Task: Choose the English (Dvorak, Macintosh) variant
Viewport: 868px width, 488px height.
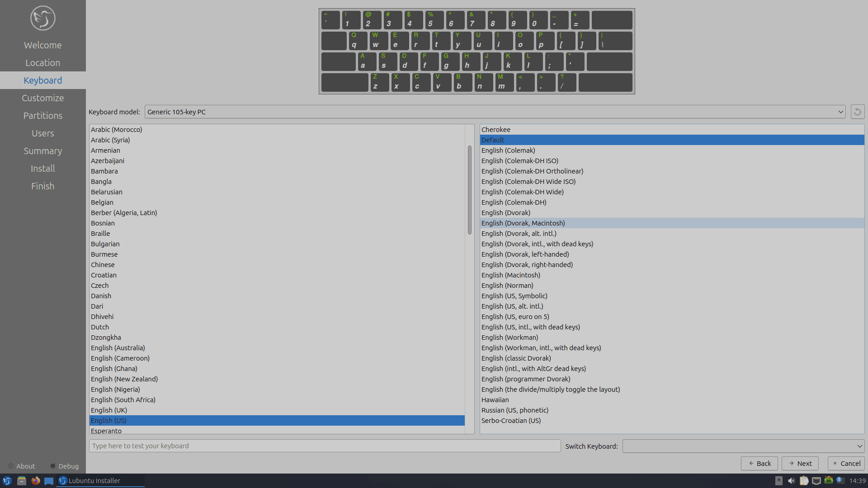Action: click(523, 223)
